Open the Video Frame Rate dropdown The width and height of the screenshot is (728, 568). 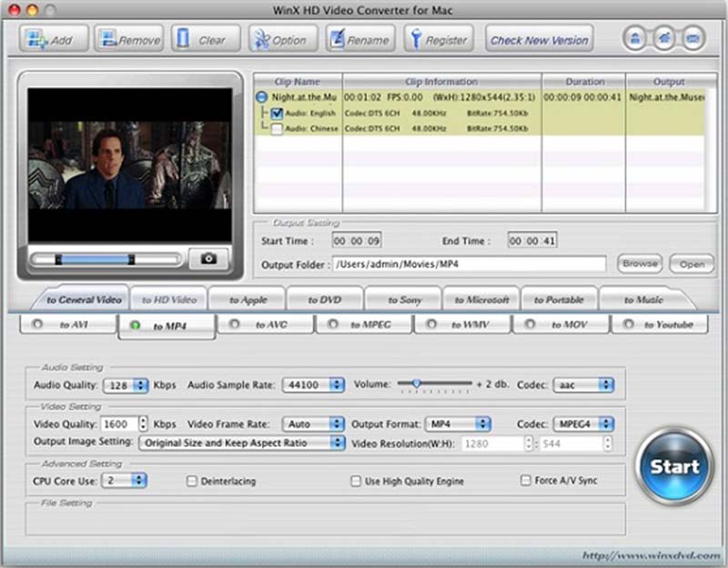click(314, 423)
